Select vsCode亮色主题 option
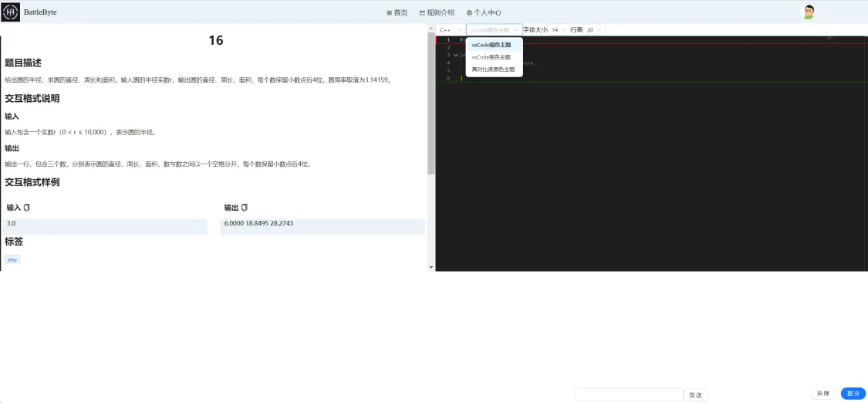Viewport: 868px width, 403px height. point(495,57)
